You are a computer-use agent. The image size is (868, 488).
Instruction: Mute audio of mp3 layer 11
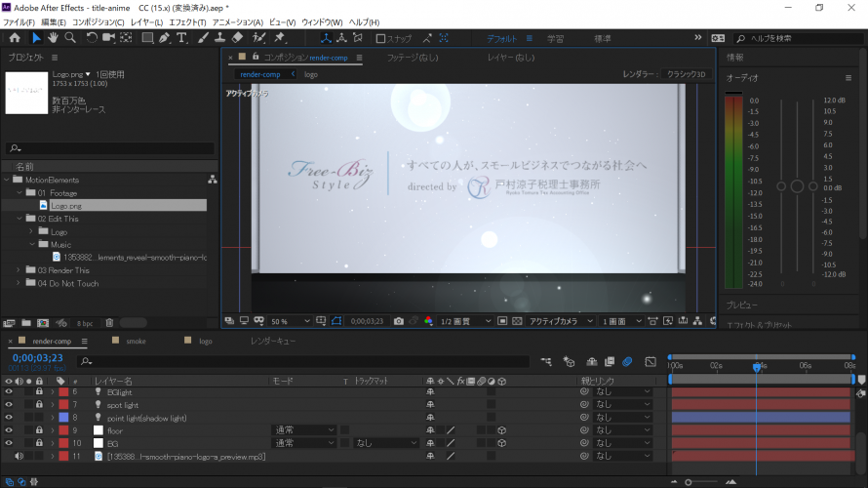19,456
